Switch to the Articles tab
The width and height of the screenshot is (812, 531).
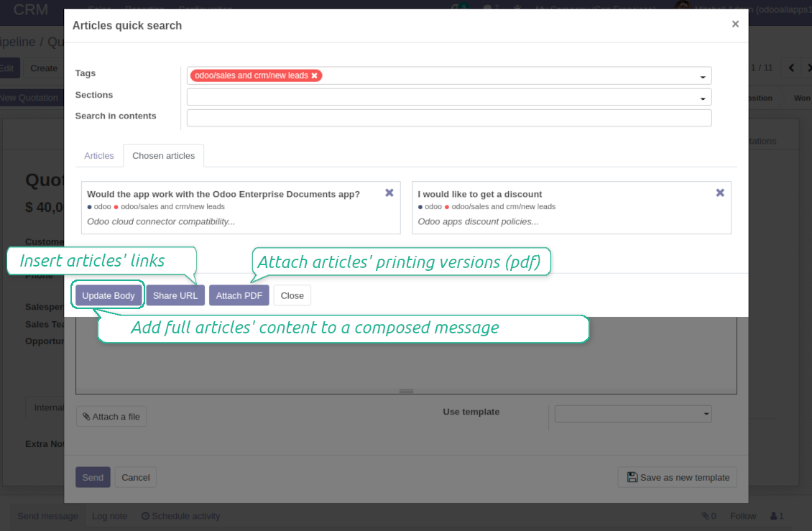[99, 156]
